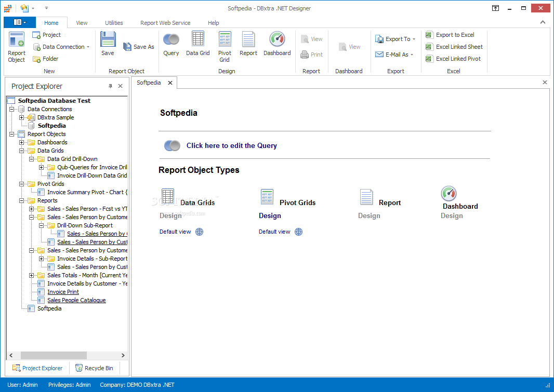Open the application menu dropdown button
This screenshot has height=392, width=554.
pyautogui.click(x=19, y=22)
